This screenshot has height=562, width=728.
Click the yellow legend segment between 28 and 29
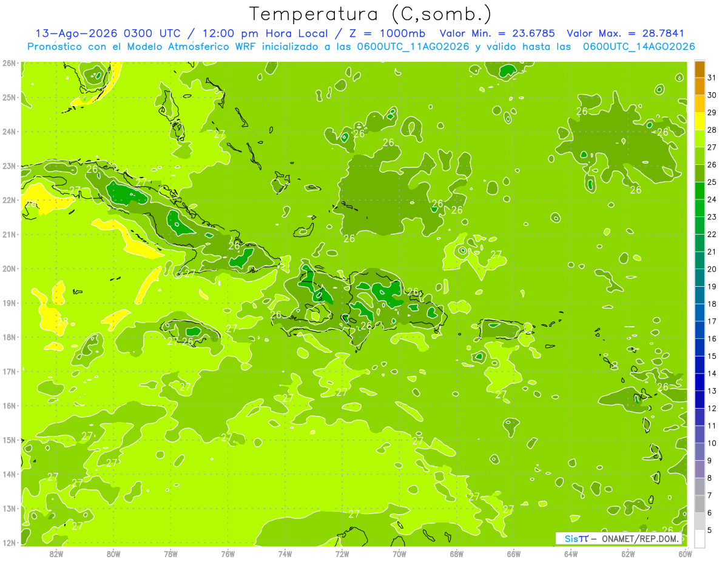(699, 121)
